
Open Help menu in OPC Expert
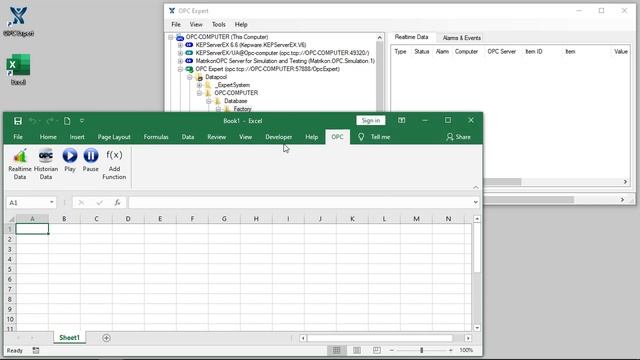tap(241, 24)
